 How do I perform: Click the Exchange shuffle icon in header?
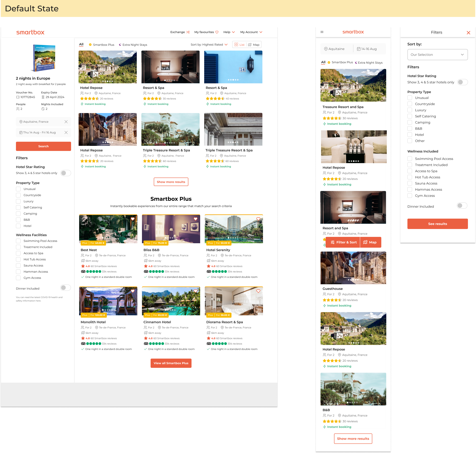[188, 32]
